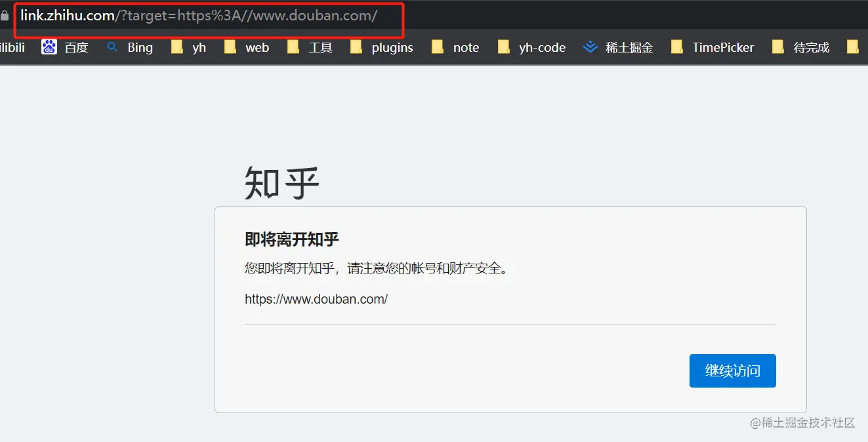Viewport: 868px width, 442px height.
Task: Click the note bookmark folder icon
Action: (x=437, y=47)
